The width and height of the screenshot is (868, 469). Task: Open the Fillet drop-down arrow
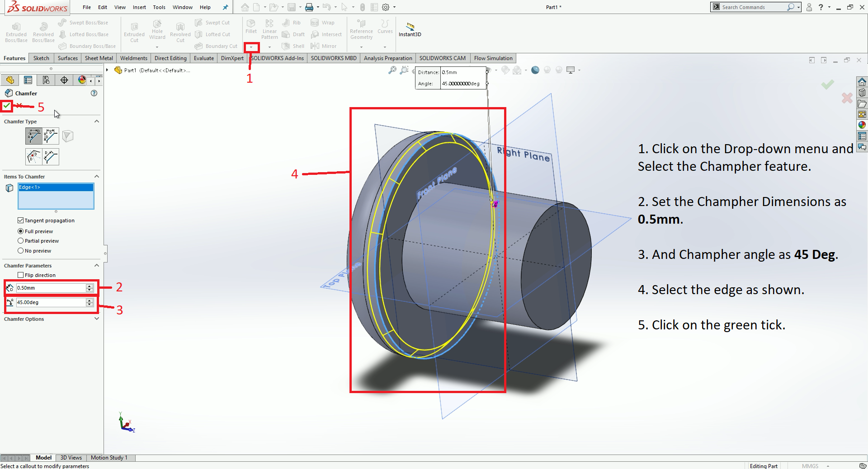pos(251,47)
